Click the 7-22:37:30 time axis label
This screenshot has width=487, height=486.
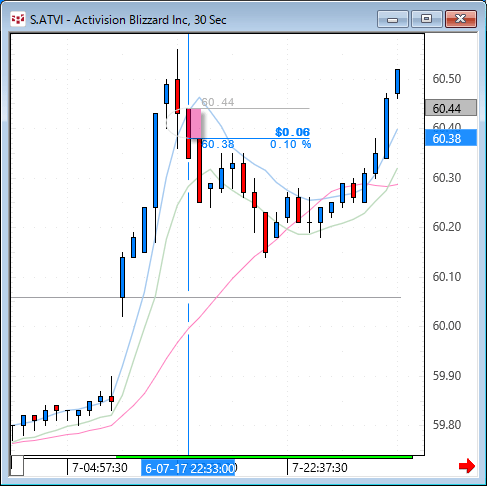tap(320, 468)
